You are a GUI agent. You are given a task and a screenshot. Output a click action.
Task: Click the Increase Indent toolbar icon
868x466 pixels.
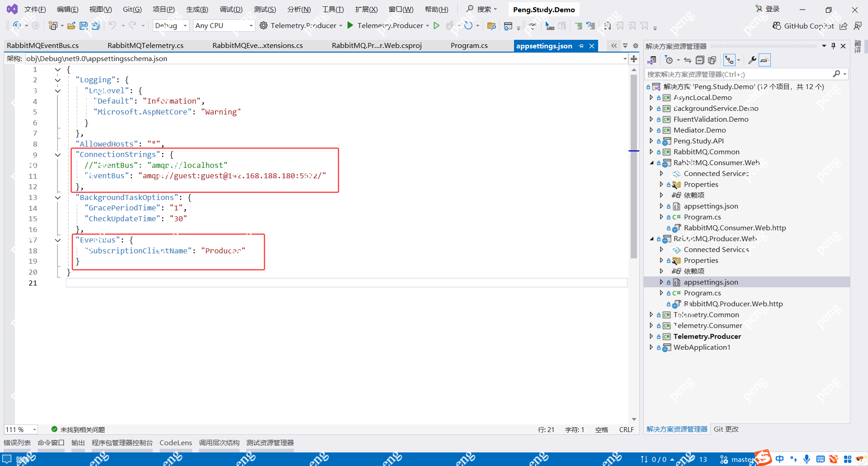579,26
